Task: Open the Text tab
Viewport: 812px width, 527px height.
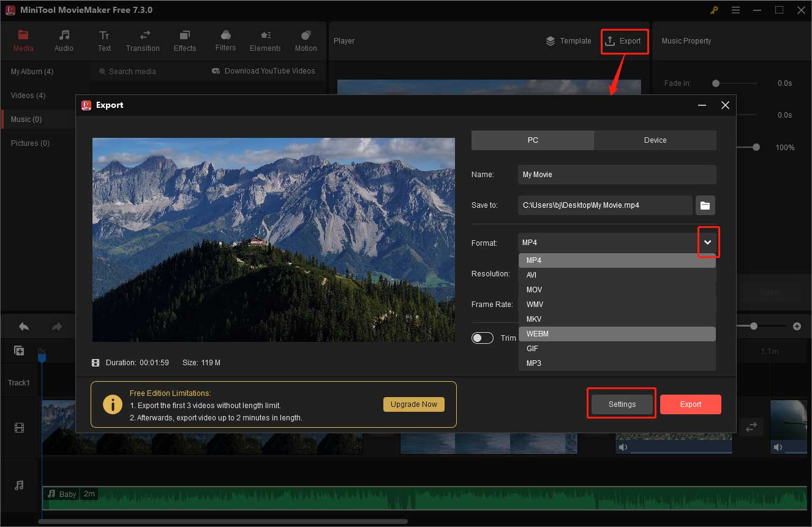Action: pyautogui.click(x=104, y=40)
